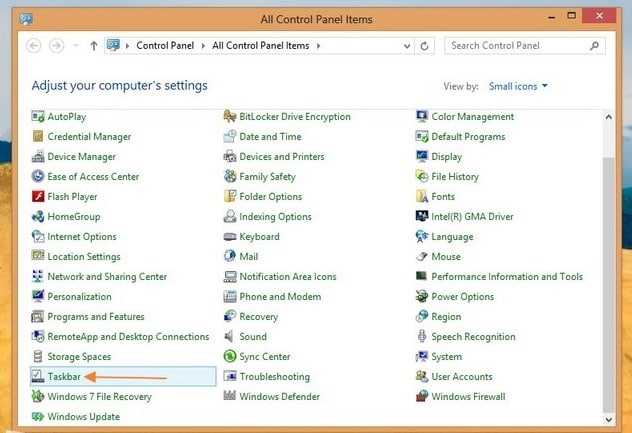The image size is (632, 433).
Task: Click the search magnifier button
Action: coord(595,46)
